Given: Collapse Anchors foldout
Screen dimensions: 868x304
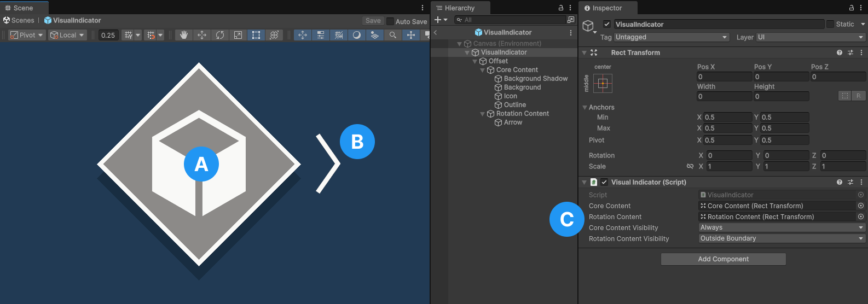Looking at the screenshot, I should (x=585, y=107).
